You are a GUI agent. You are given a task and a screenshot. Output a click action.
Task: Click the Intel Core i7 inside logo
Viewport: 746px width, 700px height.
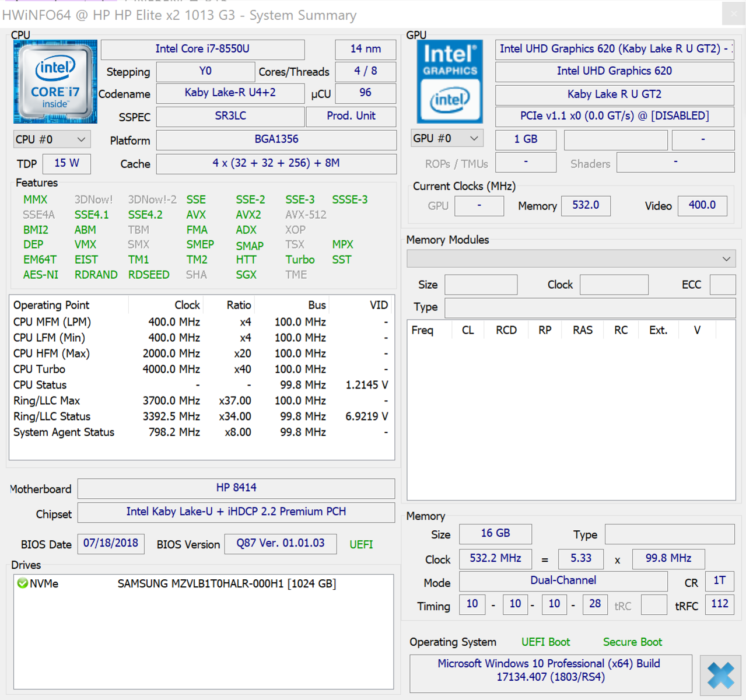click(55, 82)
